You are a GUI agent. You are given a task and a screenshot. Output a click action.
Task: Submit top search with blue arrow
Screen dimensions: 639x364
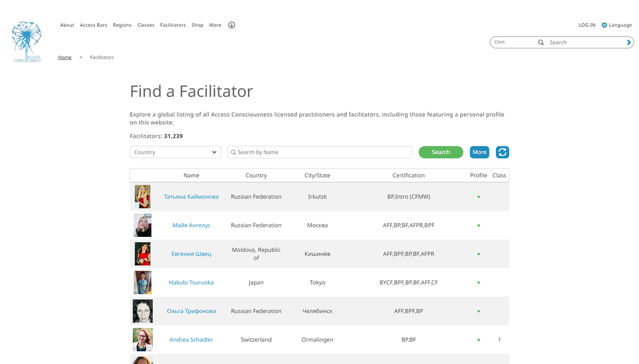point(629,42)
